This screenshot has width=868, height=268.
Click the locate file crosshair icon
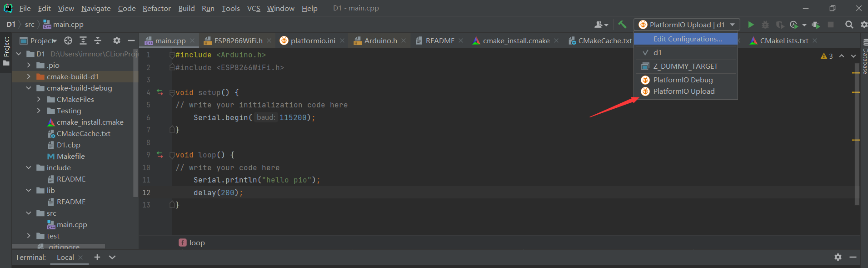68,40
